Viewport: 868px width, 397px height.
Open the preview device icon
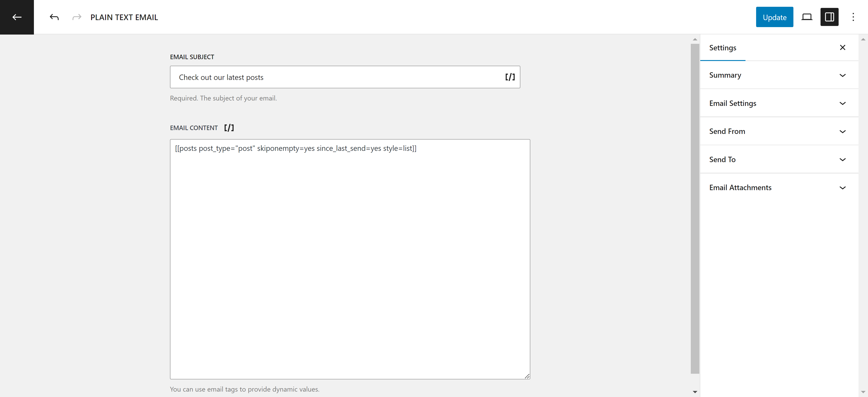(806, 17)
